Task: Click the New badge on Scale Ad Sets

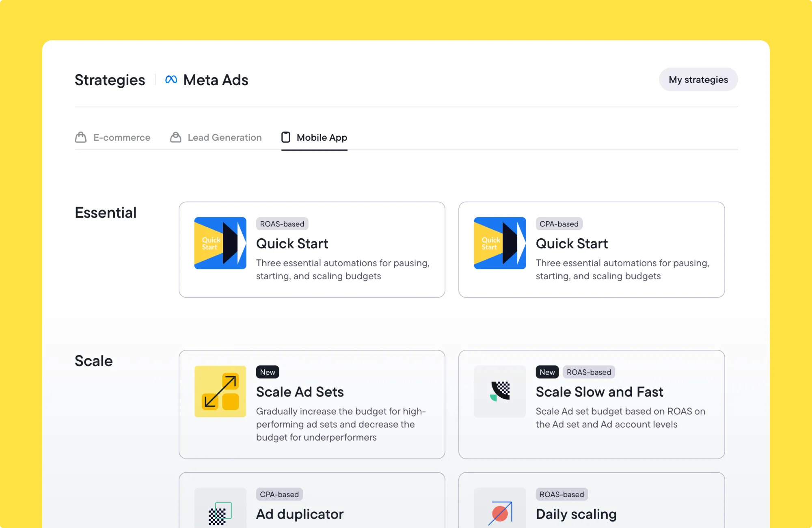Action: point(268,372)
